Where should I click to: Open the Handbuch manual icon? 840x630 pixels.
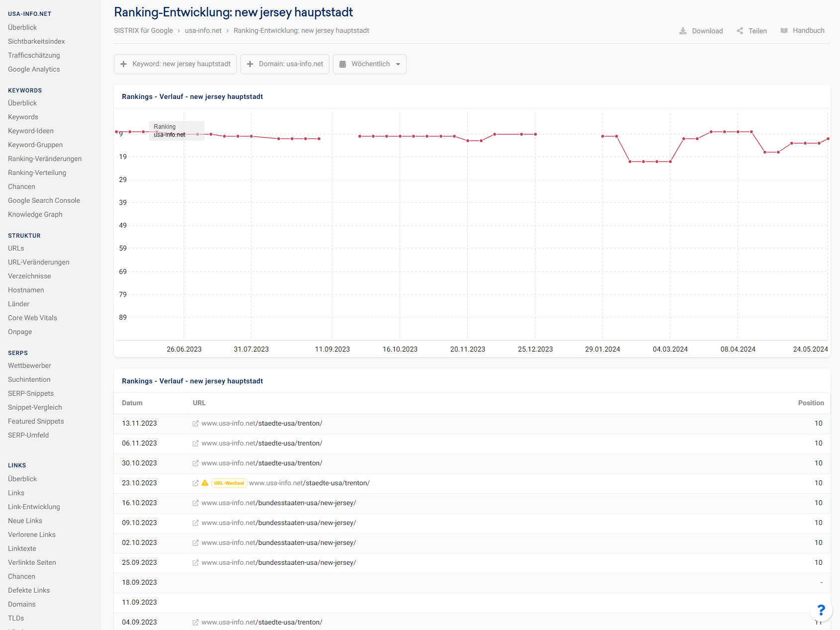pos(784,30)
